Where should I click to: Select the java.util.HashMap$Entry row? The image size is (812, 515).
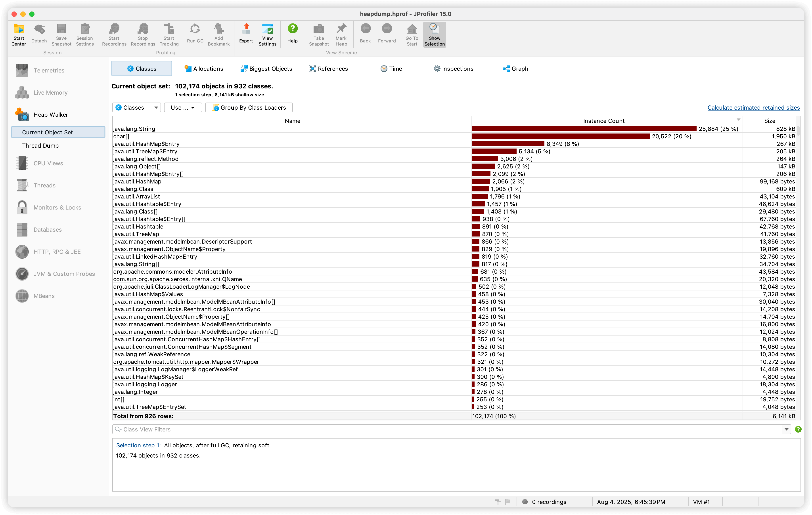pos(454,144)
